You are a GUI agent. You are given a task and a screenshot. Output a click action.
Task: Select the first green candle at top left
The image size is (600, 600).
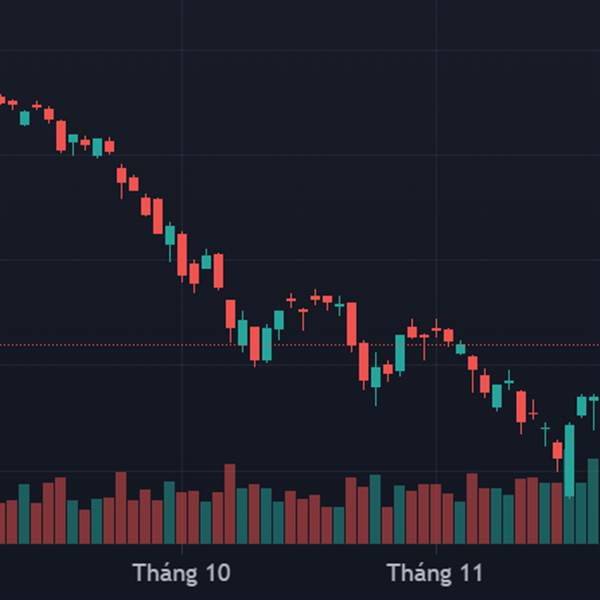pyautogui.click(x=25, y=118)
